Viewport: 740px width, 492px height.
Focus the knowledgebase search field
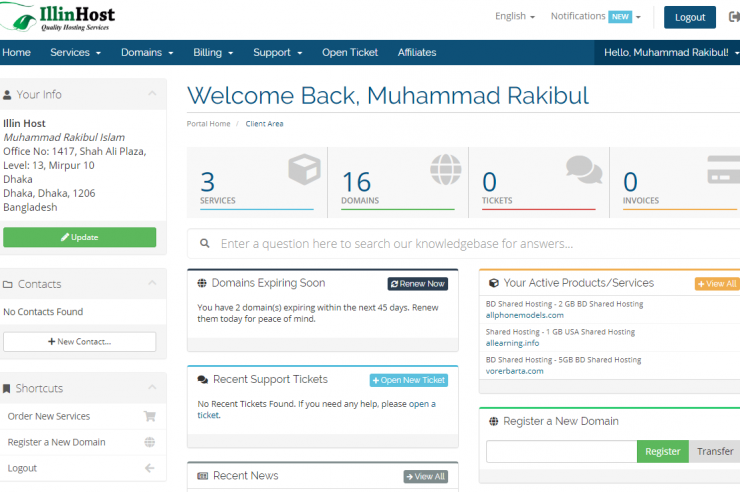tap(470, 243)
